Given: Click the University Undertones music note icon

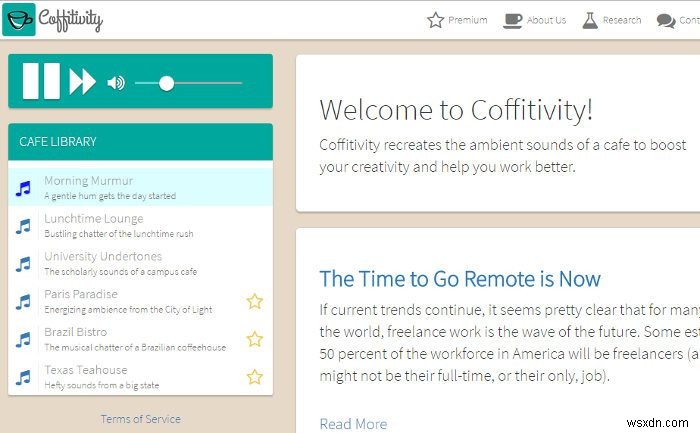Looking at the screenshot, I should pyautogui.click(x=23, y=264).
